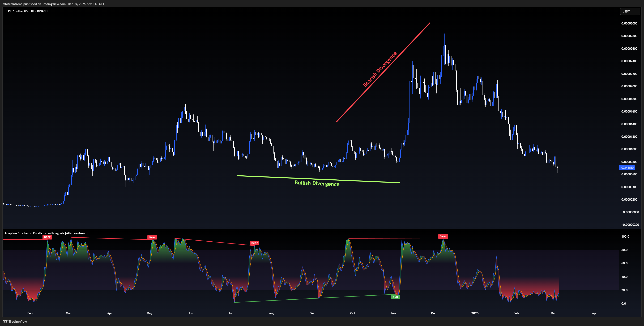Click the 0.0 oscillator axis value
The width and height of the screenshot is (644, 326).
click(624, 303)
